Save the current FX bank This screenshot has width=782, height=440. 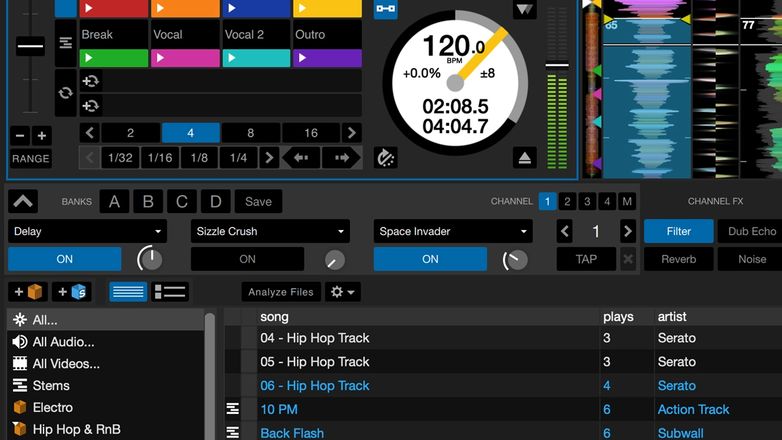tap(258, 202)
